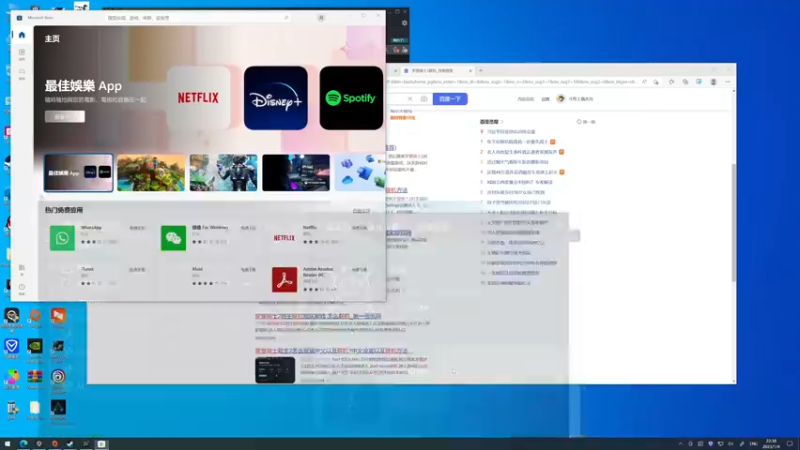Click the browser vertical scrollbar
Image resolution: width=800 pixels, height=450 pixels.
pyautogui.click(x=734, y=223)
